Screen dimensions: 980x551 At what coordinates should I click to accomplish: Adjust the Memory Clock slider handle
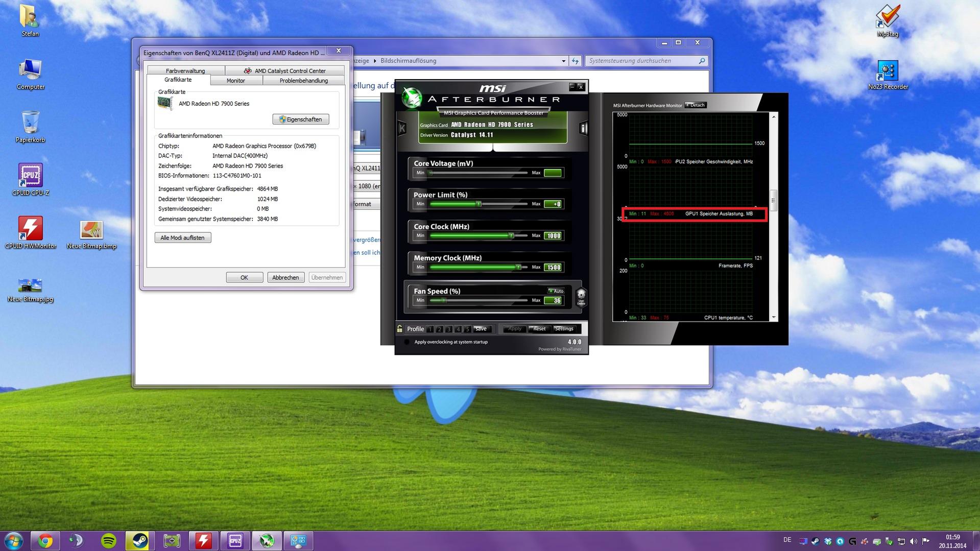click(x=518, y=268)
